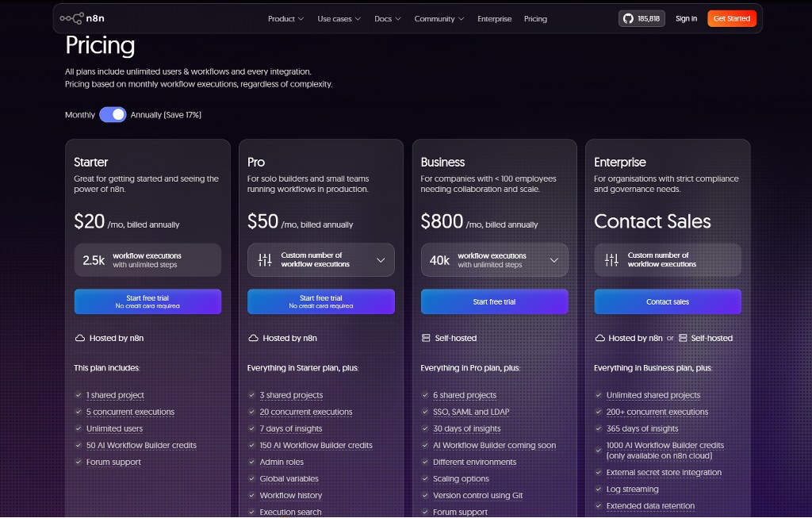This screenshot has height=518, width=812.
Task: Click the Execution search feature in Pro
Action: coord(290,512)
